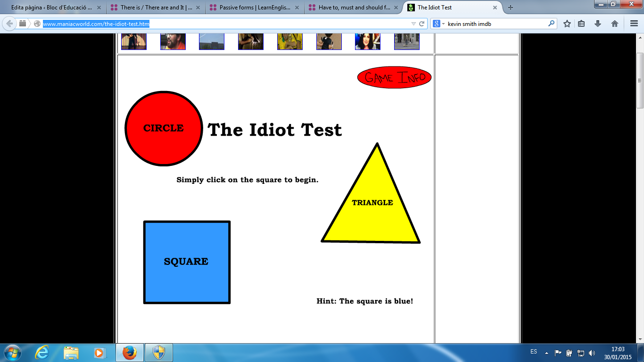Open Internet Explorer from the taskbar
Viewport: 644px width, 362px height.
[x=42, y=353]
